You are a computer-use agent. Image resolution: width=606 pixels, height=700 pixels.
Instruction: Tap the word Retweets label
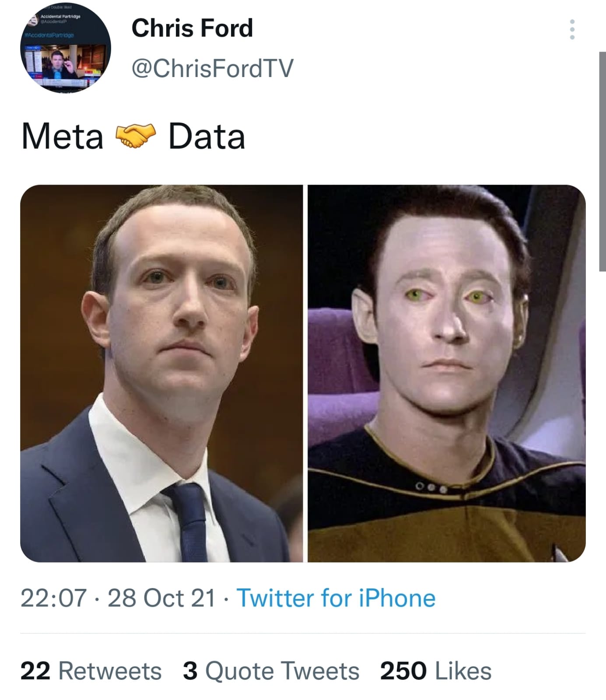[x=110, y=671]
